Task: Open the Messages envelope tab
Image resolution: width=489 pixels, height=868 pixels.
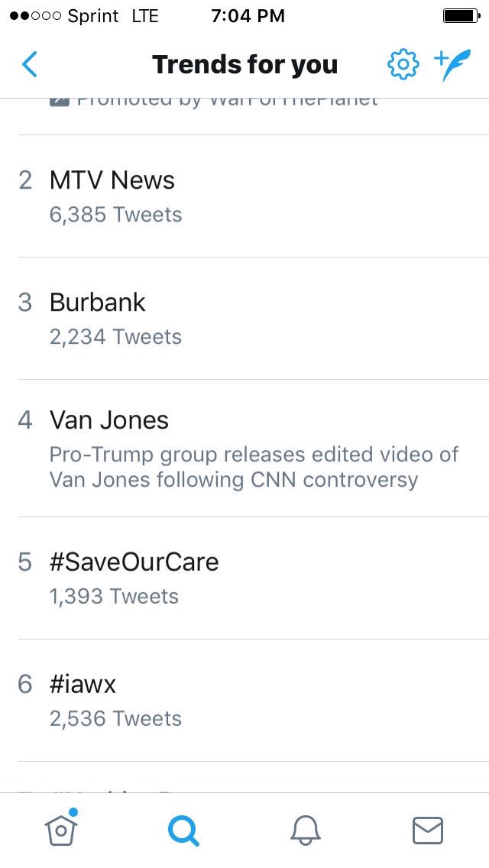Action: 427,830
